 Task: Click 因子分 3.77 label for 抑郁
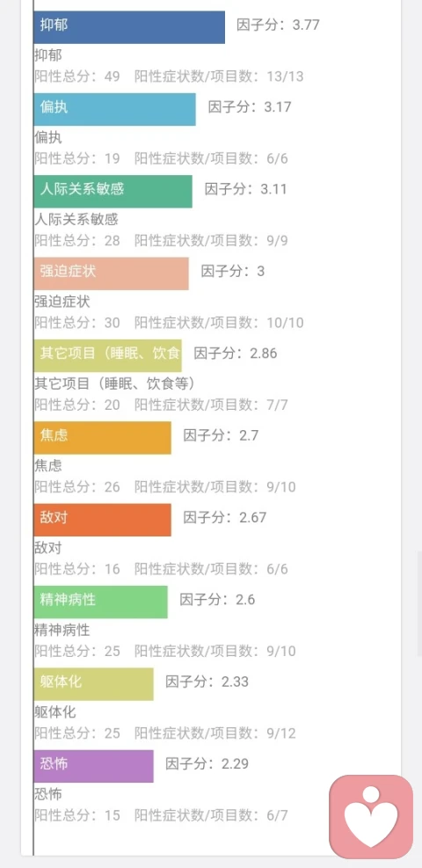pyautogui.click(x=278, y=25)
